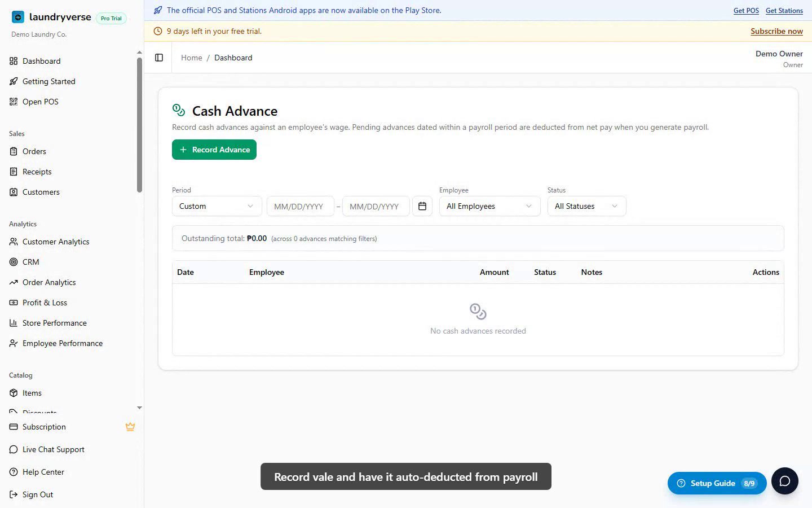Click the Items box icon
The width and height of the screenshot is (812, 508).
pyautogui.click(x=14, y=393)
